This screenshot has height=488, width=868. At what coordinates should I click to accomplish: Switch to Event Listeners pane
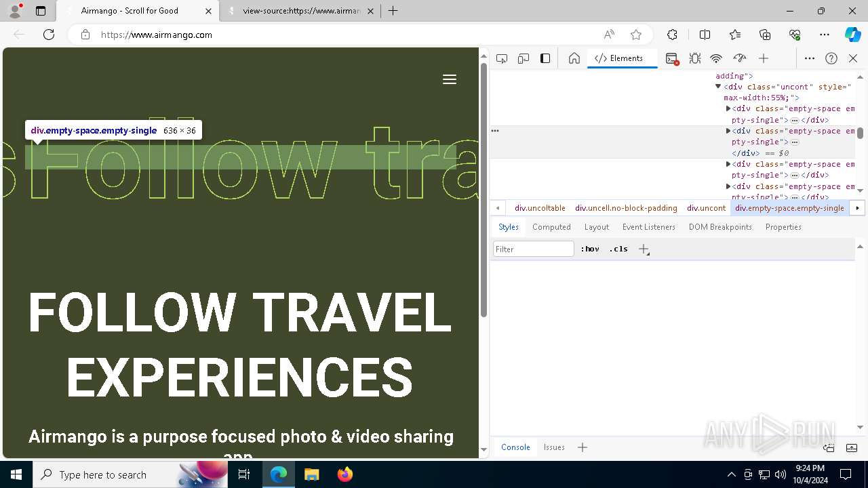[649, 227]
